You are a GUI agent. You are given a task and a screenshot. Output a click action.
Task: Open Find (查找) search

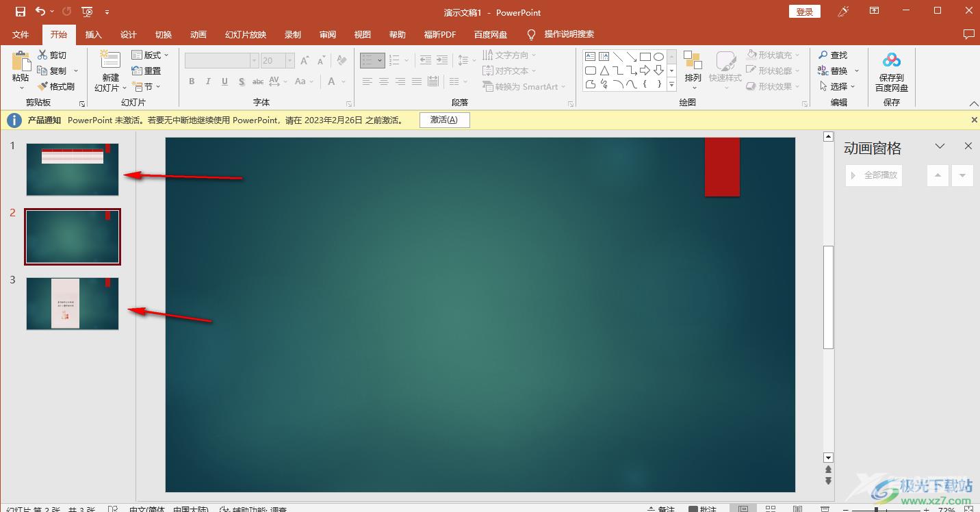click(833, 55)
